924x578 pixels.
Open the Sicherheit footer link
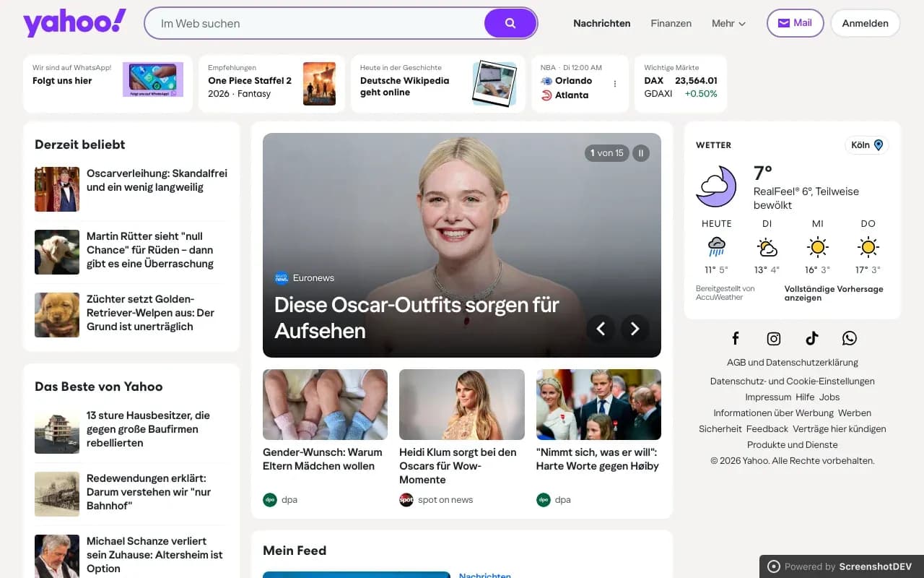coord(720,429)
